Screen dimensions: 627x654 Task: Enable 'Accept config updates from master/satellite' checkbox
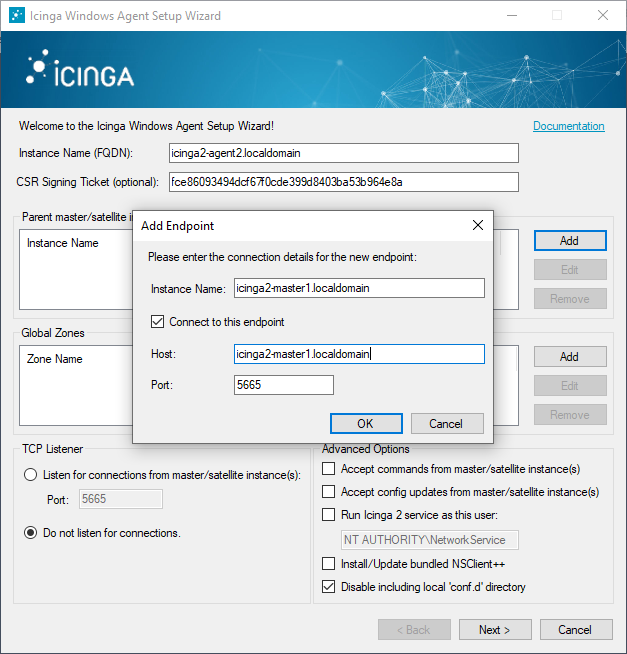pos(328,492)
